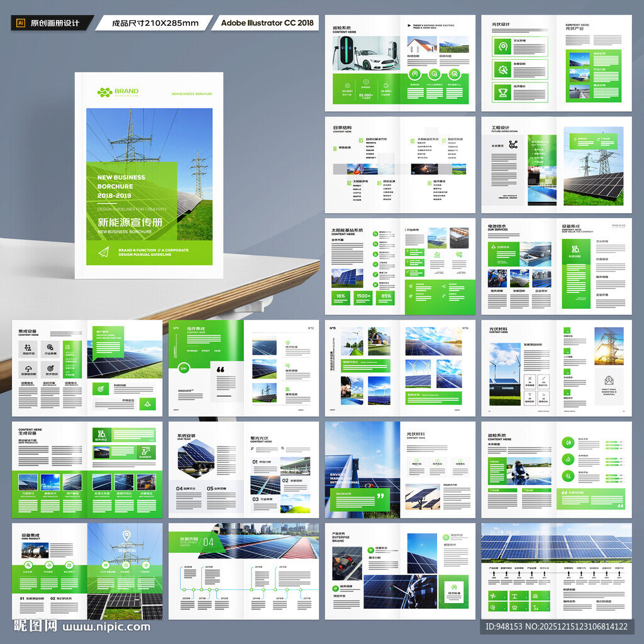The height and width of the screenshot is (644, 644).
Task: Click the wrench gear icon on 光伏设计 page
Action: [502, 70]
